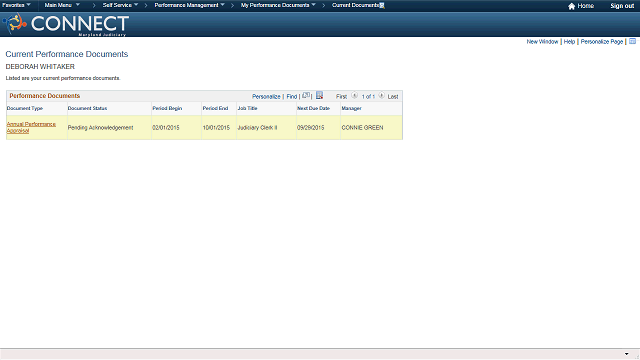Click the 02/01/2015 period begin cell

click(x=166, y=128)
